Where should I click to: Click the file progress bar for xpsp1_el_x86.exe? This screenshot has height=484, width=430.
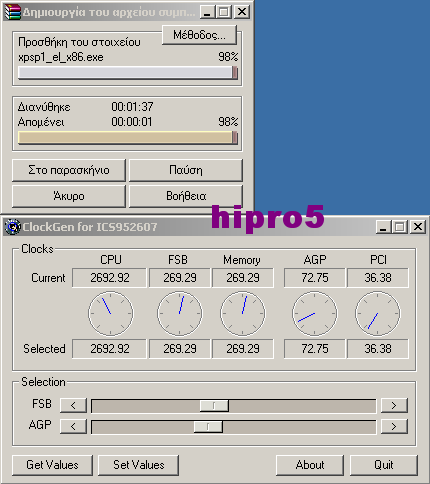(128, 73)
